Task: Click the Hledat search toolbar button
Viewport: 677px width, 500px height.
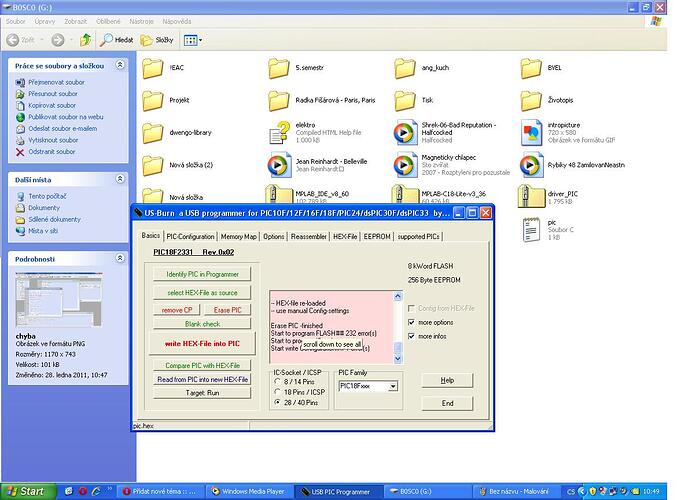Action: click(x=116, y=40)
